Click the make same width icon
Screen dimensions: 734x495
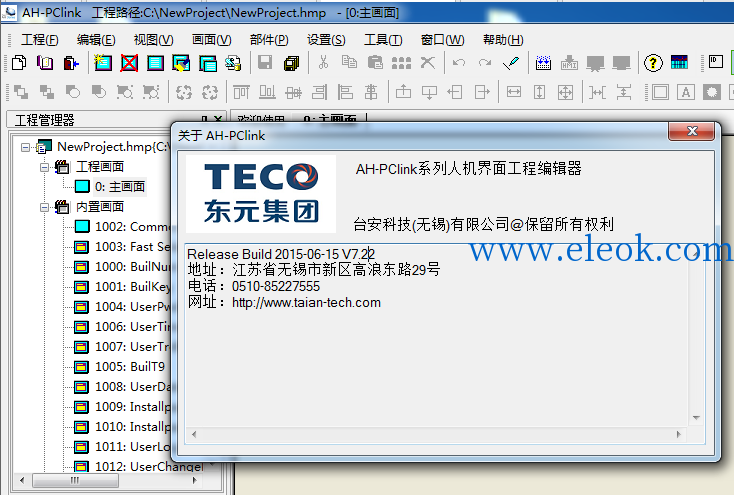[x=514, y=92]
